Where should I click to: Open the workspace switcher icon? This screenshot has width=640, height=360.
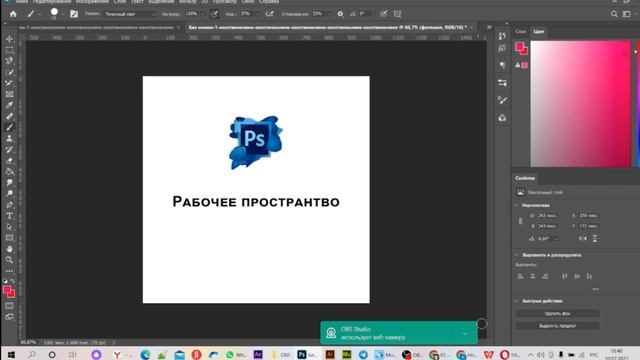[x=627, y=14]
